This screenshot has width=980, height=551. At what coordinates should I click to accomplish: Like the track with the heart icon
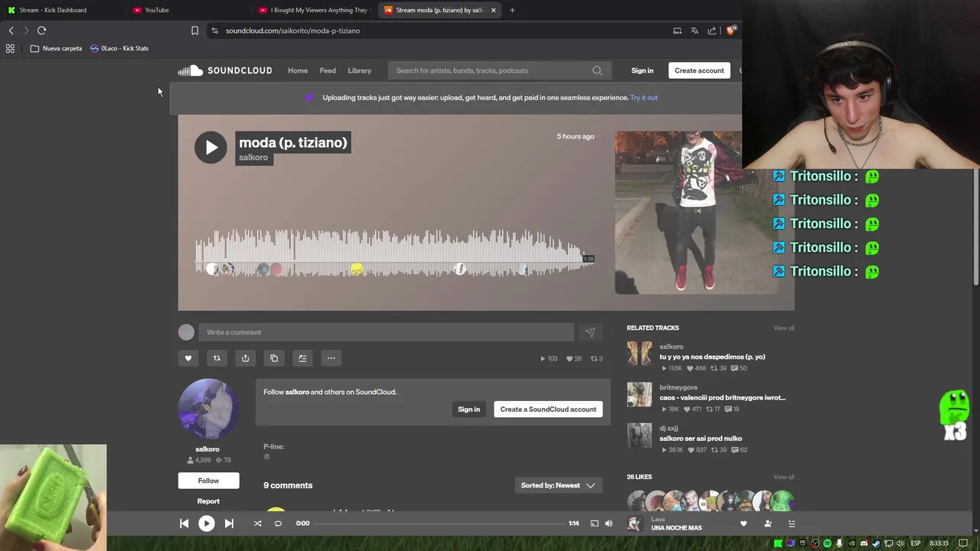[188, 358]
